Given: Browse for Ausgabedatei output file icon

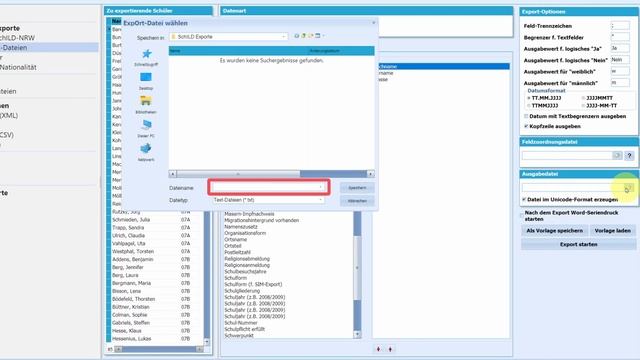Looking at the screenshot, I should (628, 188).
